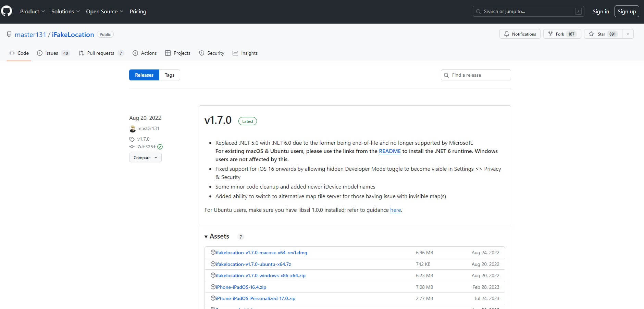Open commit 7df325f link
644x309 pixels.
146,146
